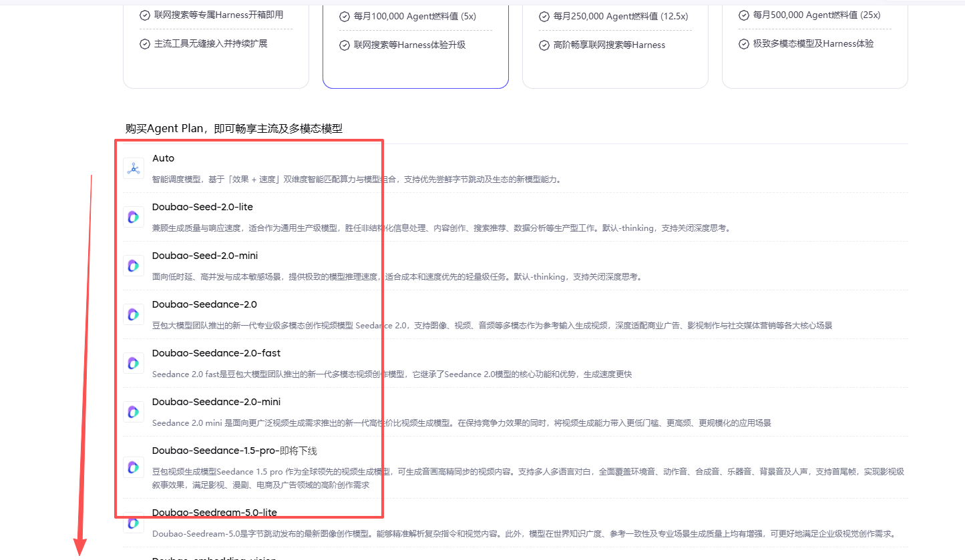Click description starting 面向低时延、高并发

click(397, 277)
